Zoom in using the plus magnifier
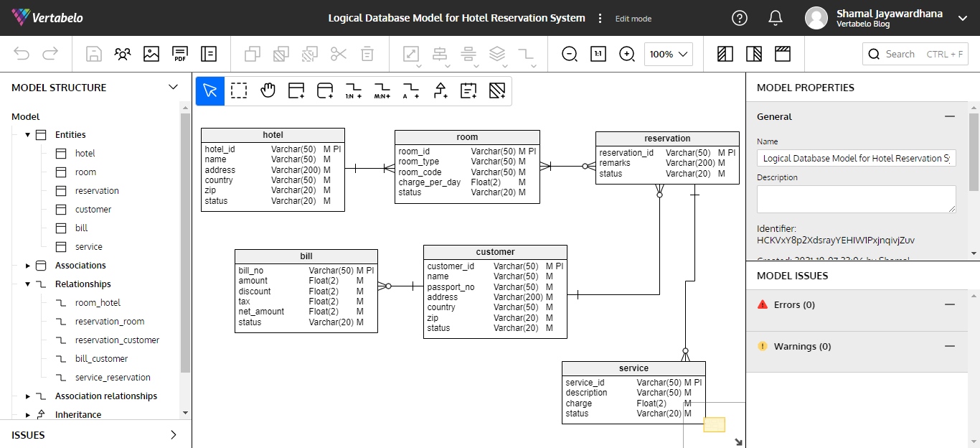Viewport: 980px width, 448px height. click(627, 54)
